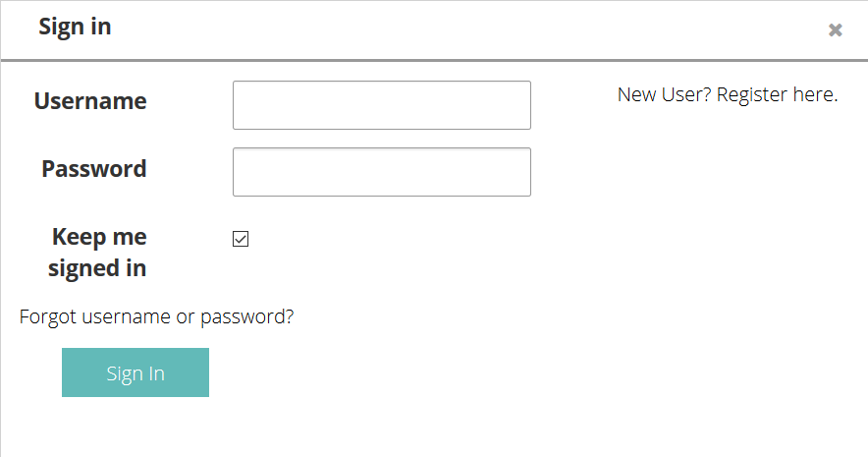Dismiss the login popup with the X icon
Screen dimensions: 868x457
coord(836,30)
